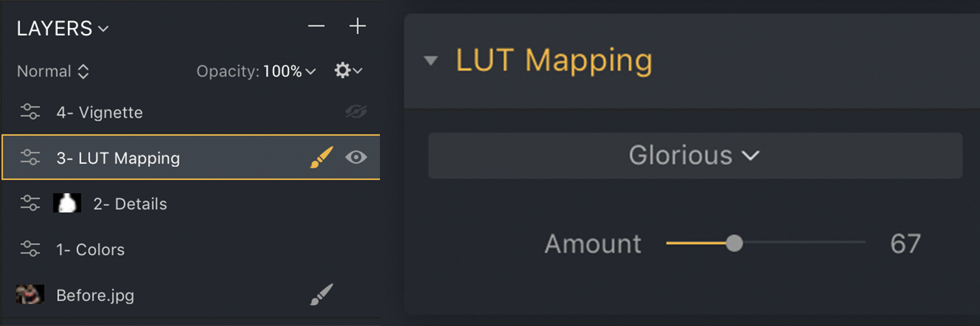The height and width of the screenshot is (326, 980).
Task: Hide the LUT Mapping layer
Action: pyautogui.click(x=356, y=158)
